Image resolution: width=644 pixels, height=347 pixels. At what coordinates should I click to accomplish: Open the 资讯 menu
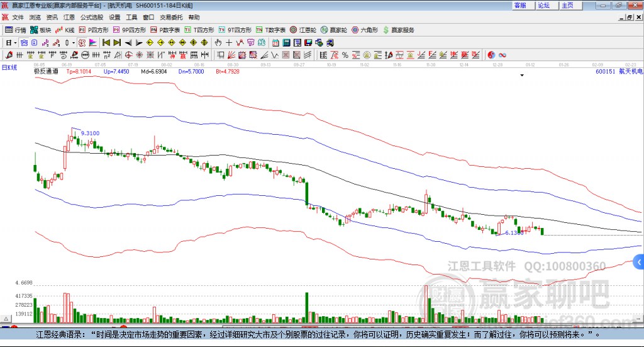coord(52,17)
